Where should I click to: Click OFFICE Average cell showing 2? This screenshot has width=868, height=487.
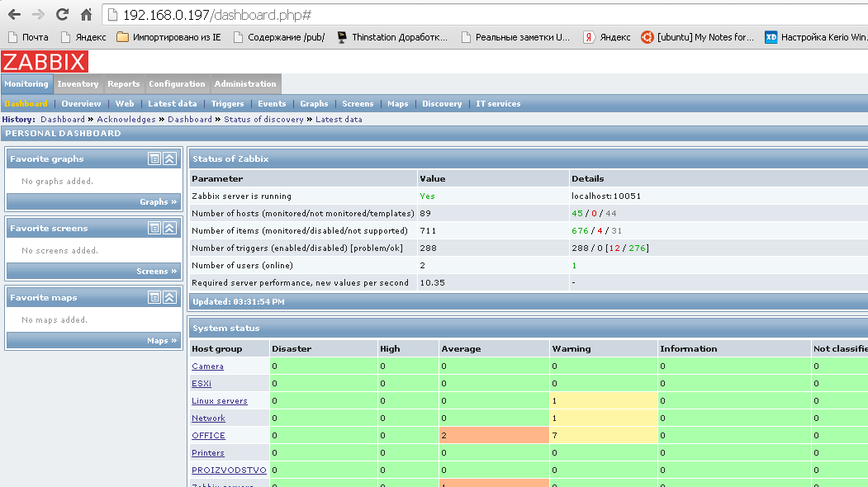(x=493, y=436)
